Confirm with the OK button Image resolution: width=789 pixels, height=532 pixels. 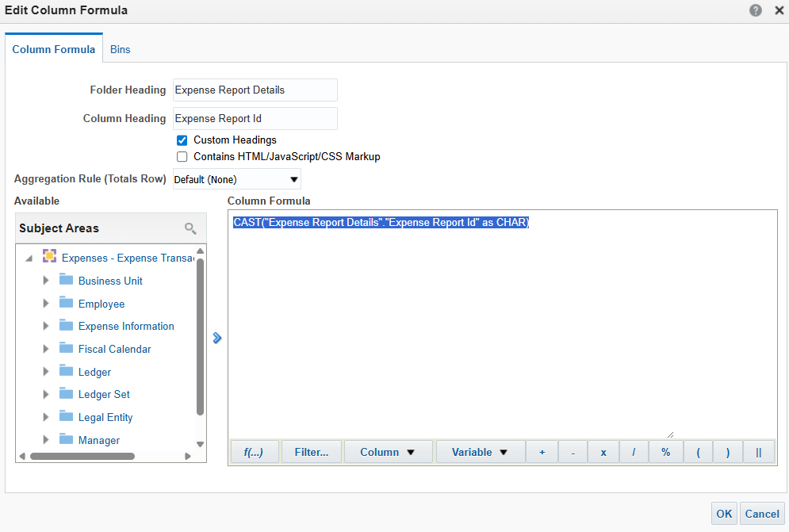724,514
